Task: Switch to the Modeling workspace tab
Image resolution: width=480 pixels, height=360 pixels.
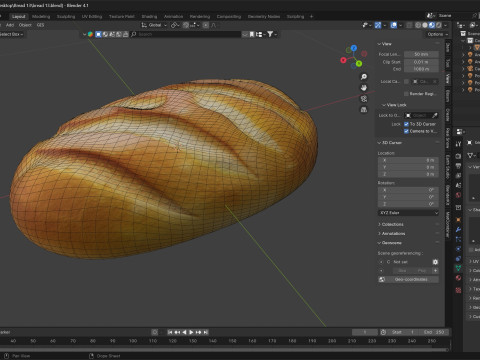Action: pos(41,16)
